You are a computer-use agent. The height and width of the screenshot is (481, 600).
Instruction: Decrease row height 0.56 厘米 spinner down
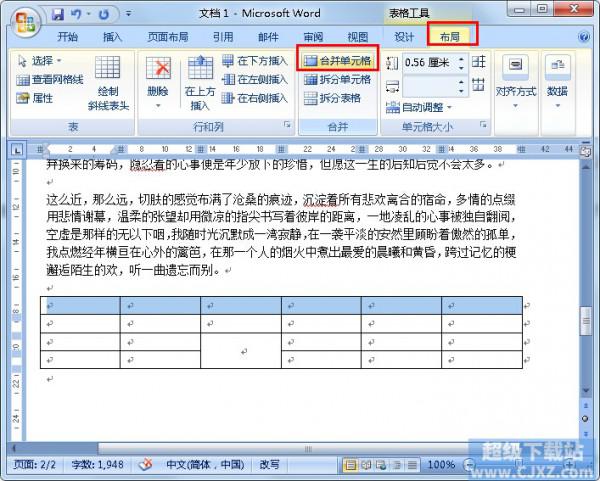(x=461, y=67)
